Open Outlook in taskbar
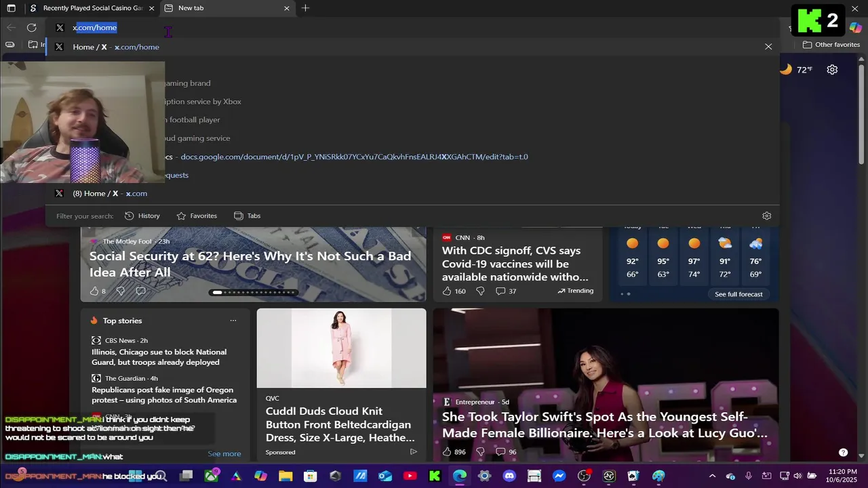Image resolution: width=868 pixels, height=488 pixels. (x=384, y=476)
